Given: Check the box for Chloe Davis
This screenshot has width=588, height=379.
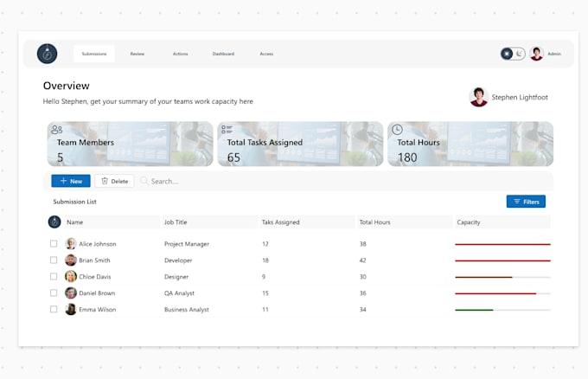Looking at the screenshot, I should [x=54, y=277].
